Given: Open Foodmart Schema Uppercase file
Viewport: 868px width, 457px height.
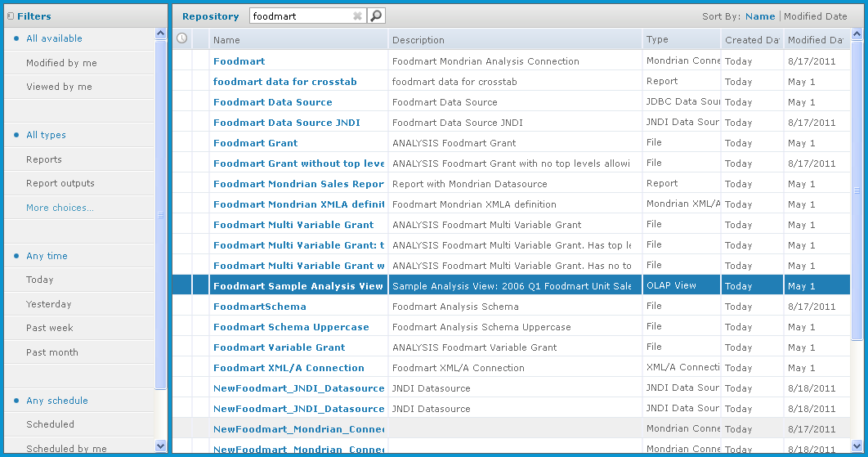Looking at the screenshot, I should pyautogui.click(x=291, y=327).
